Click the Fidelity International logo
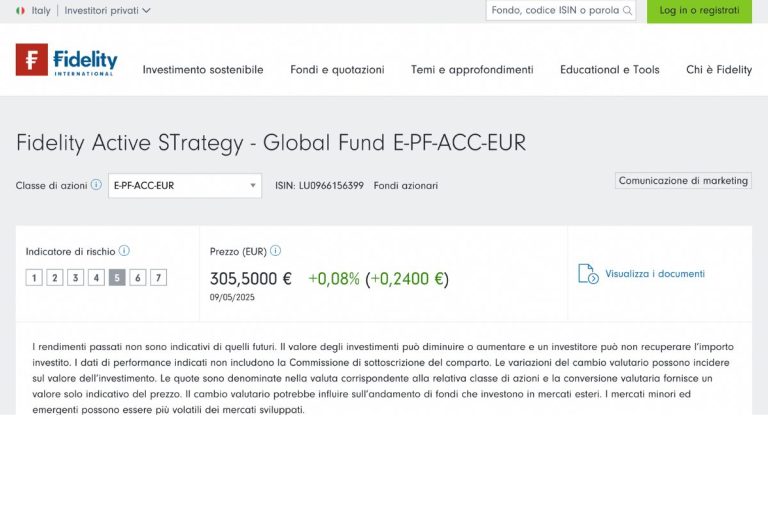Screen dimensions: 768x512 point(66,60)
